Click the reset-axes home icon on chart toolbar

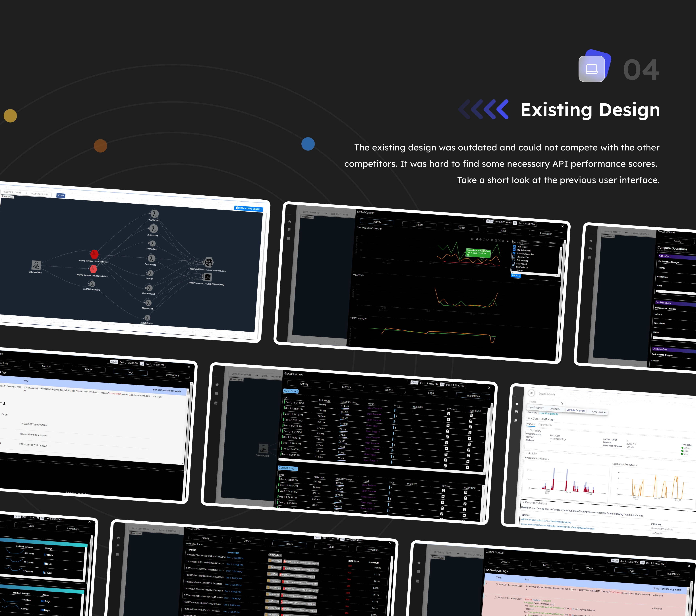503,241
